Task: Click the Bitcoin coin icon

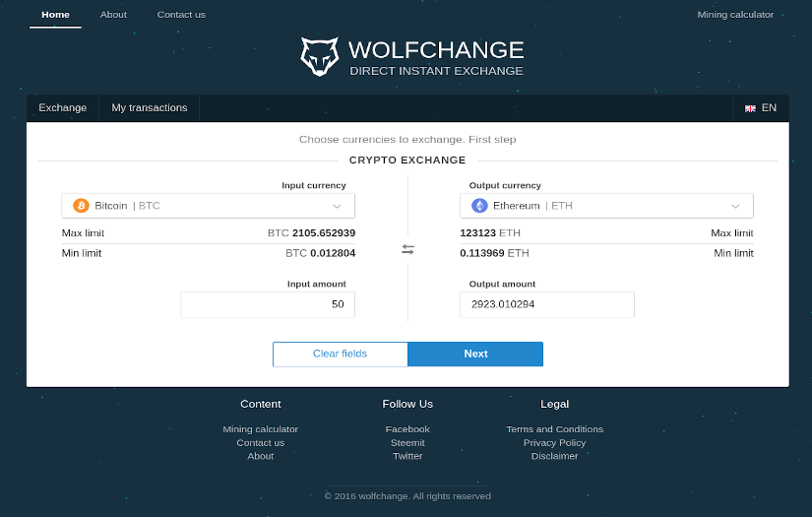Action: point(81,206)
